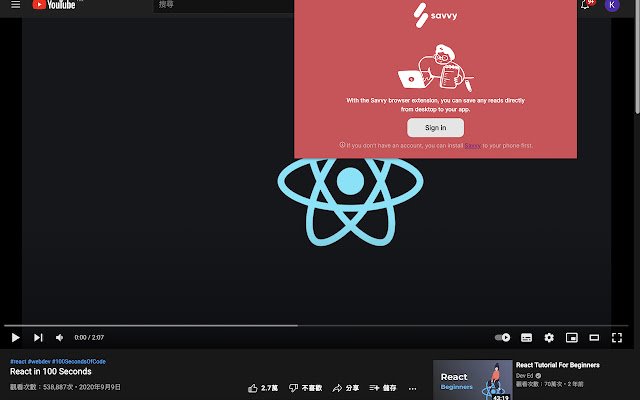
Task: Share the video
Action: 346,388
